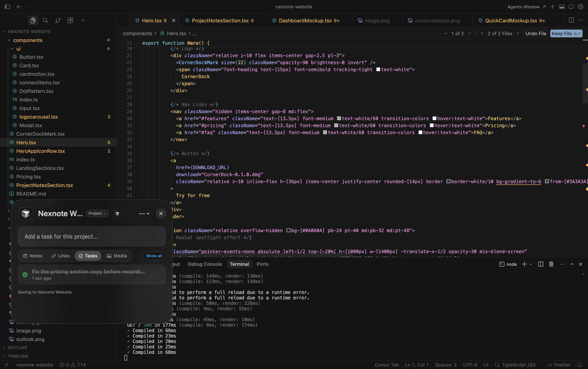Open the Search view icon

tap(45, 20)
